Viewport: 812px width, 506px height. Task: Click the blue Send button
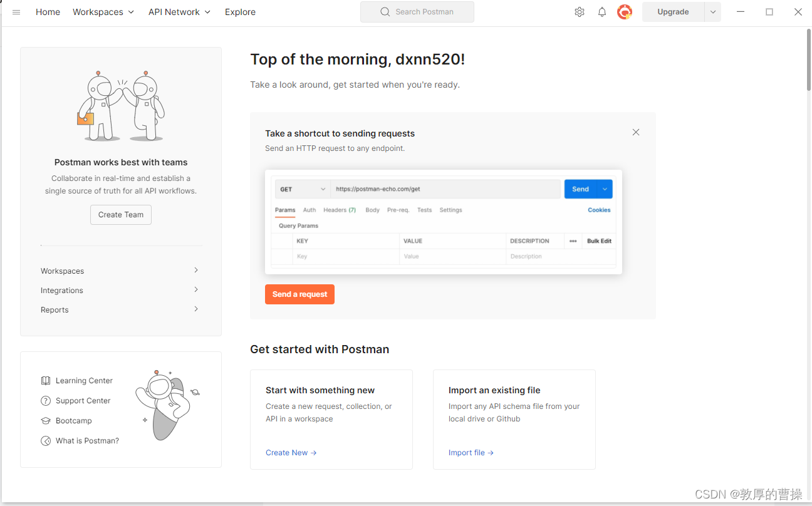tap(581, 189)
